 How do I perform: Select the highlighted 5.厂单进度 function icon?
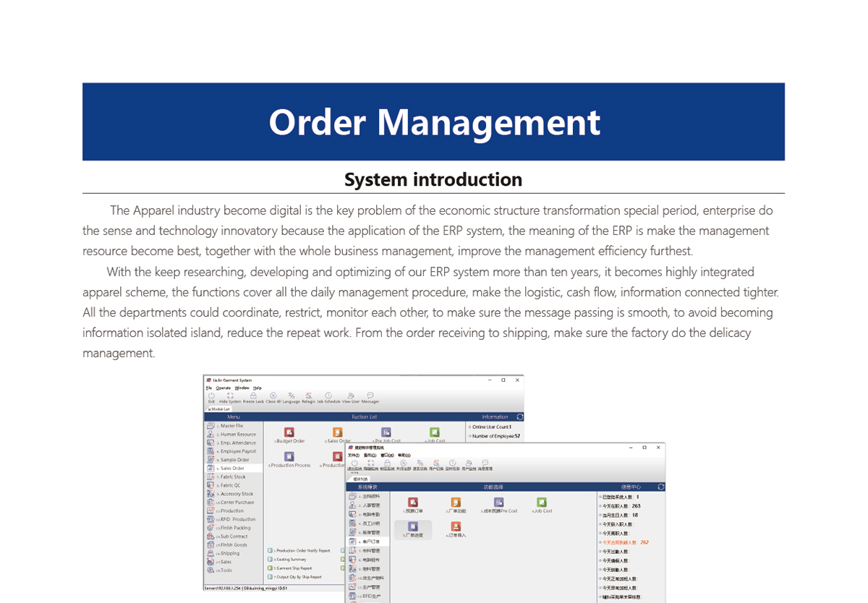tap(413, 530)
